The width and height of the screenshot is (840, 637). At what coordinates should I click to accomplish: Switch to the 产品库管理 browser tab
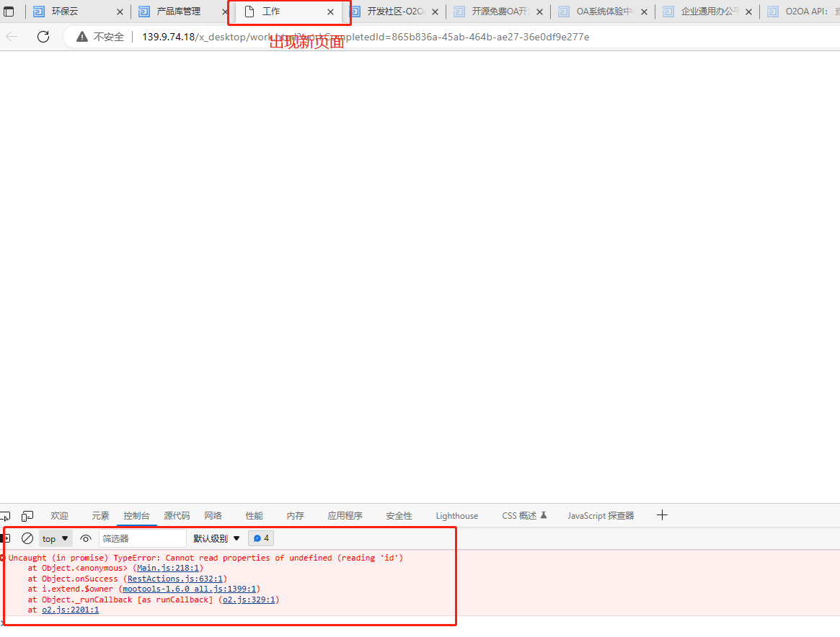[x=178, y=12]
